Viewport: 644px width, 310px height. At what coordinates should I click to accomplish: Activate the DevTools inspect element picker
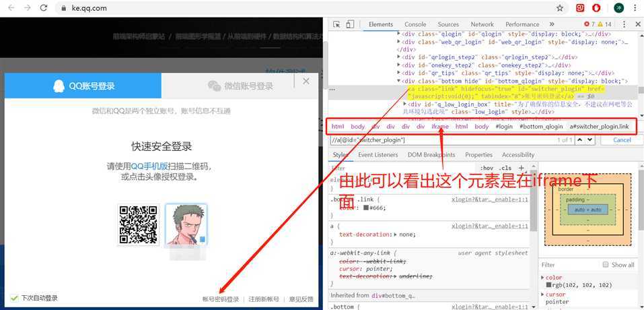pyautogui.click(x=336, y=24)
